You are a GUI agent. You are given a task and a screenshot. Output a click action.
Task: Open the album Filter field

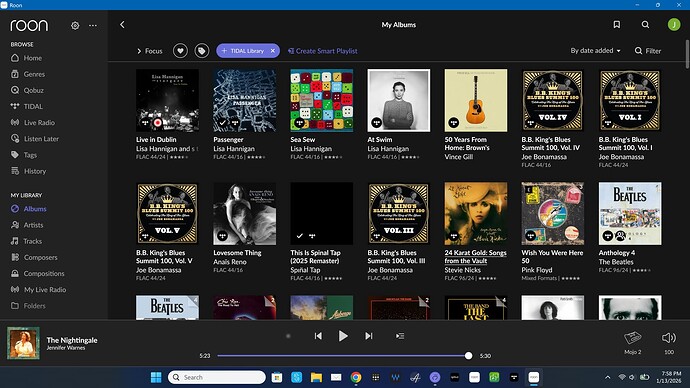[648, 51]
